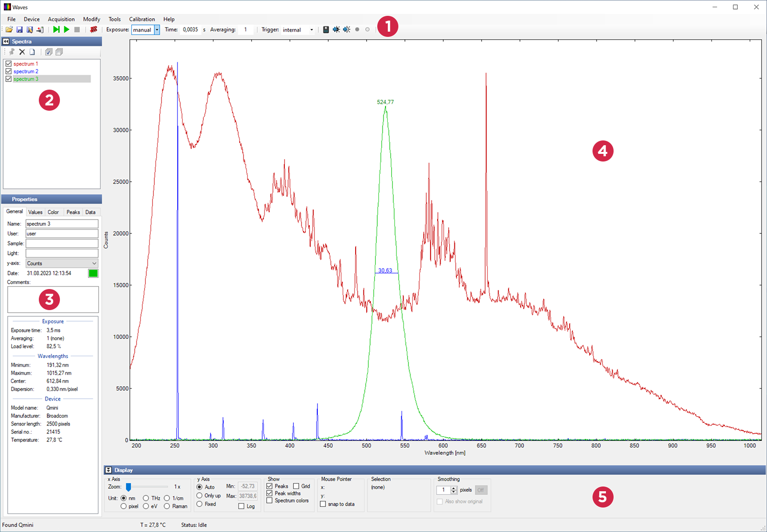Select spectrum 1 in the list
This screenshot has width=767, height=532.
coord(26,63)
